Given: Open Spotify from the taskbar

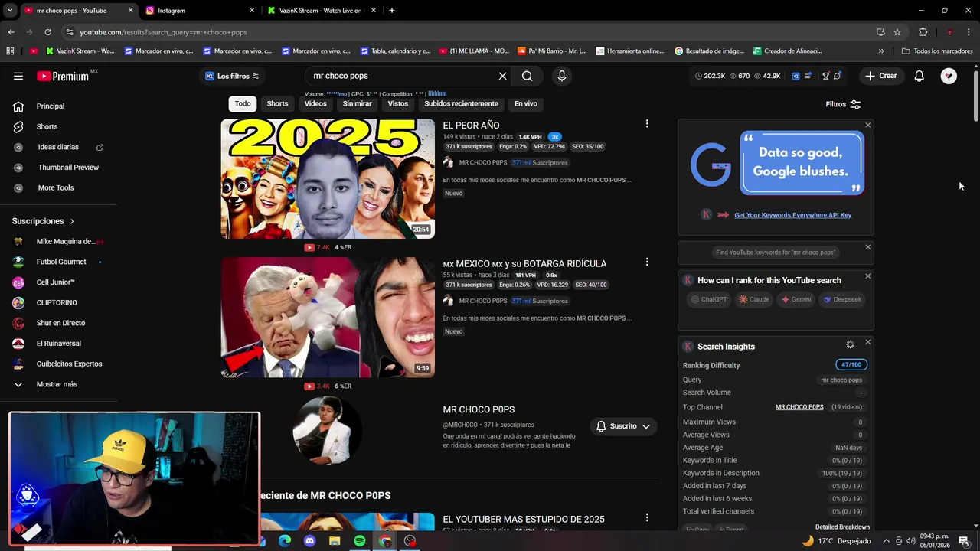Looking at the screenshot, I should (x=360, y=541).
